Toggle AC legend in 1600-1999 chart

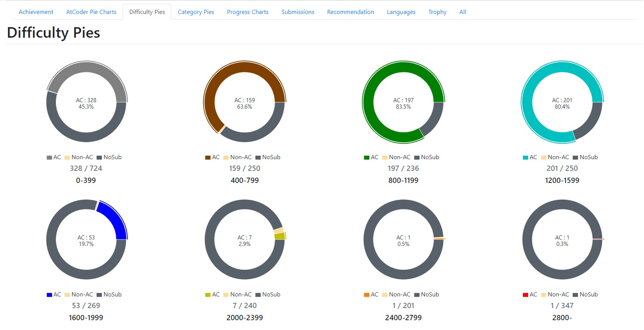(54, 295)
